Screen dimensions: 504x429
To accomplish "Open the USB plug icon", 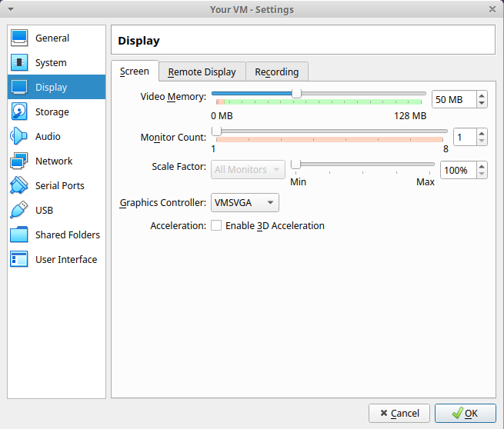I will 19,210.
